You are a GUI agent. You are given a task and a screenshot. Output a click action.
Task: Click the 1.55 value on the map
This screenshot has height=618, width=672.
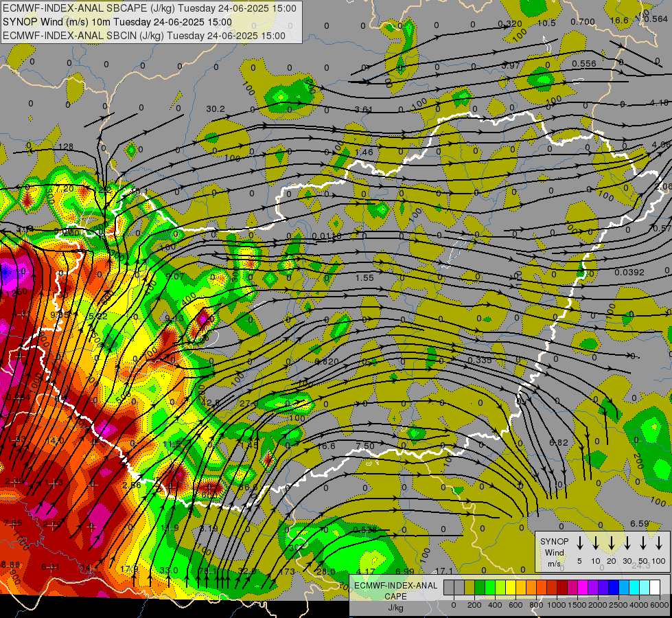[x=364, y=277]
